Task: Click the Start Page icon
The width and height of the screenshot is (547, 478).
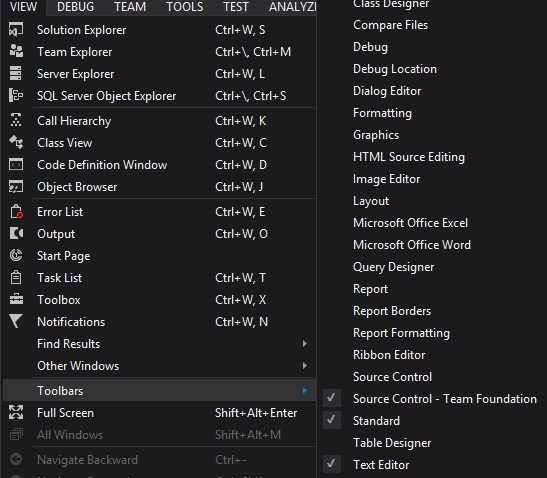Action: (16, 255)
